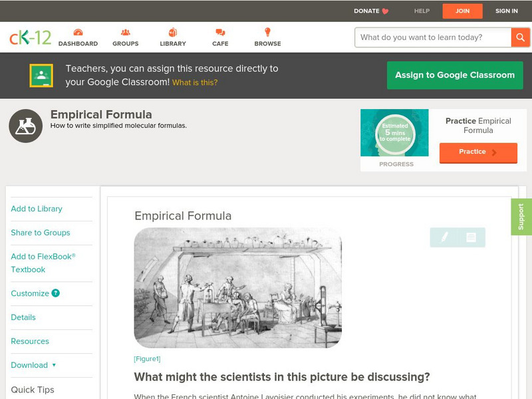The width and height of the screenshot is (532, 399).
Task: Click the Dashboard gauge icon
Action: point(78,32)
